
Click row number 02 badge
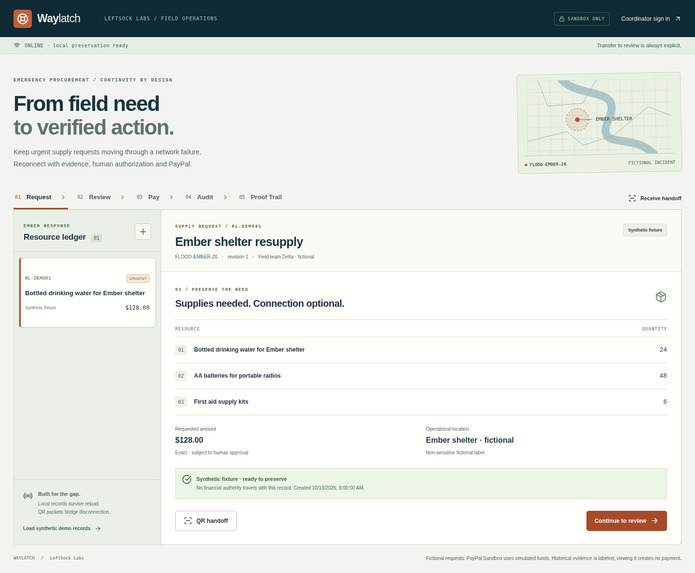pyautogui.click(x=181, y=376)
